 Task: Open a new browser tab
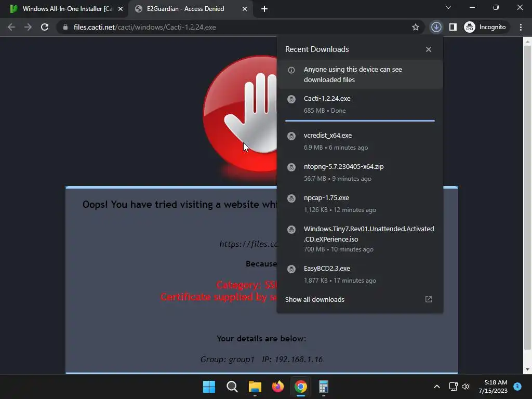(264, 9)
